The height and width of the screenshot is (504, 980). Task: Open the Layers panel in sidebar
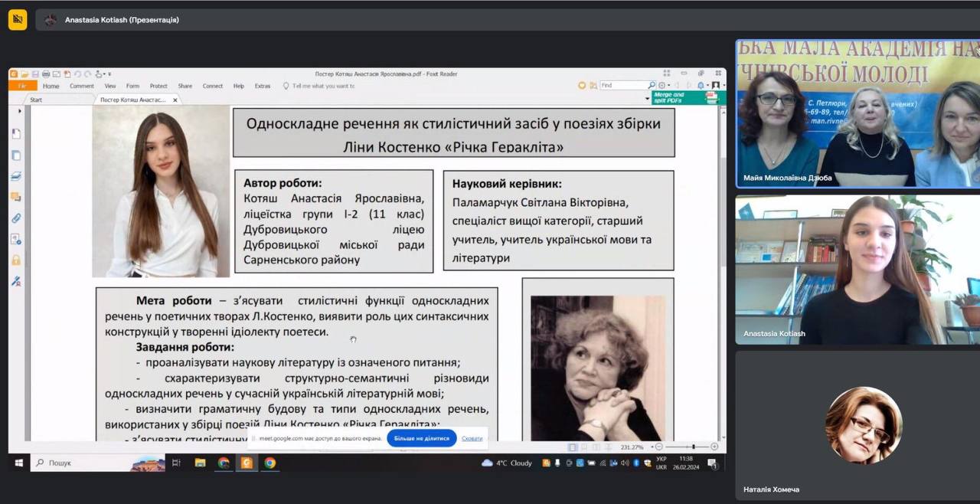[16, 176]
